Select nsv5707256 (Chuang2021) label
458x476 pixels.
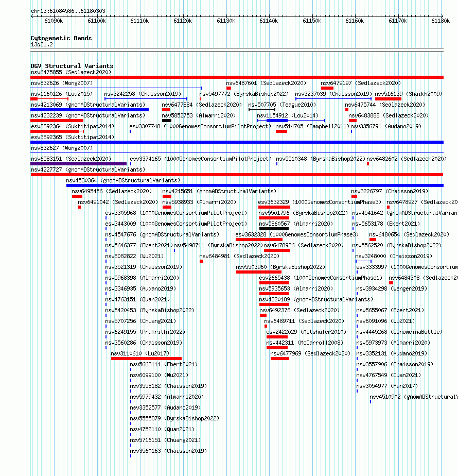(x=140, y=321)
